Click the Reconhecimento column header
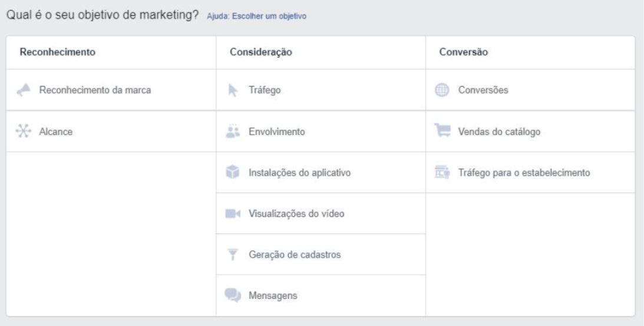The width and height of the screenshot is (644, 326). [58, 52]
